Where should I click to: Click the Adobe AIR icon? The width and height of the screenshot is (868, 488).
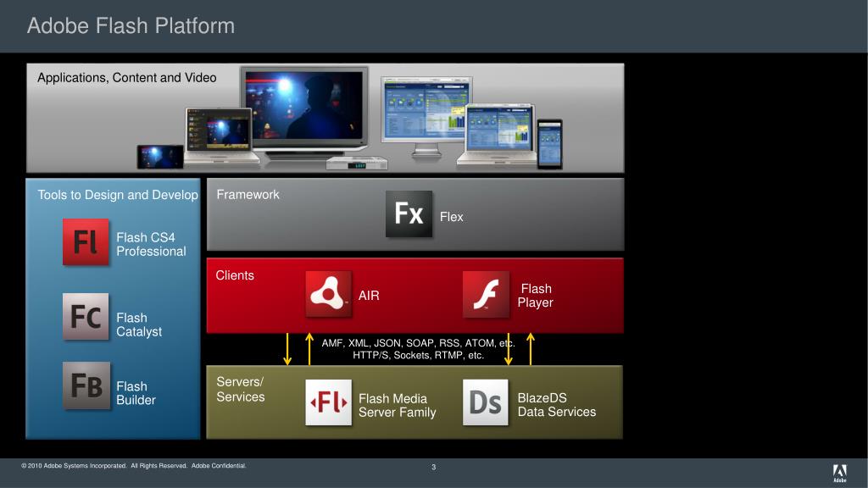329,294
